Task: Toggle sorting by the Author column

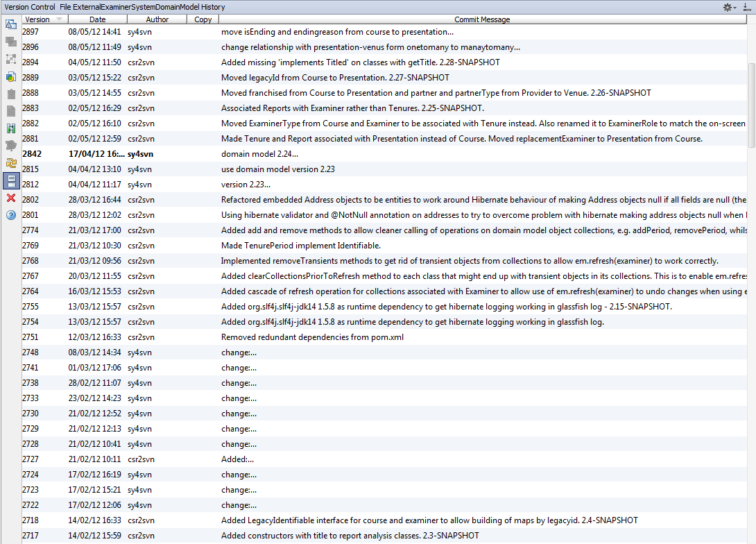Action: point(156,19)
